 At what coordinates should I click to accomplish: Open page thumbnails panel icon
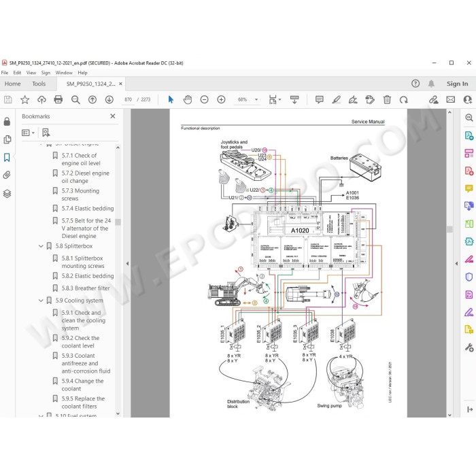7,139
